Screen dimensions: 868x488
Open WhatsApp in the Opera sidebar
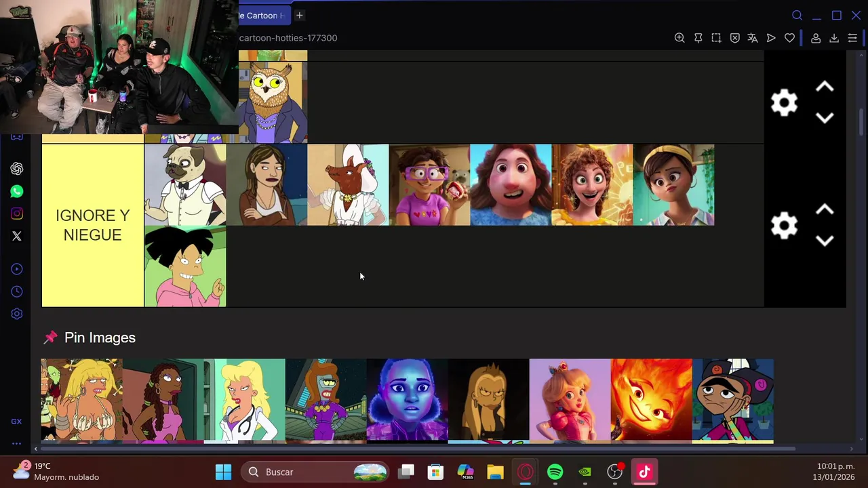click(17, 191)
